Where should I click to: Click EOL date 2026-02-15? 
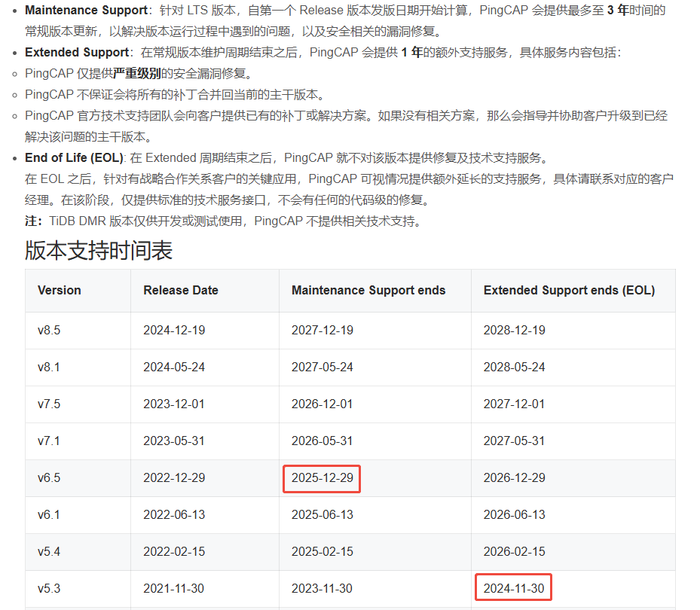(515, 552)
